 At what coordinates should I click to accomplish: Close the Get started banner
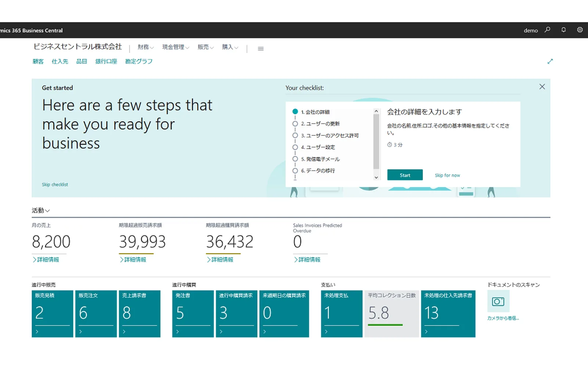click(x=542, y=87)
